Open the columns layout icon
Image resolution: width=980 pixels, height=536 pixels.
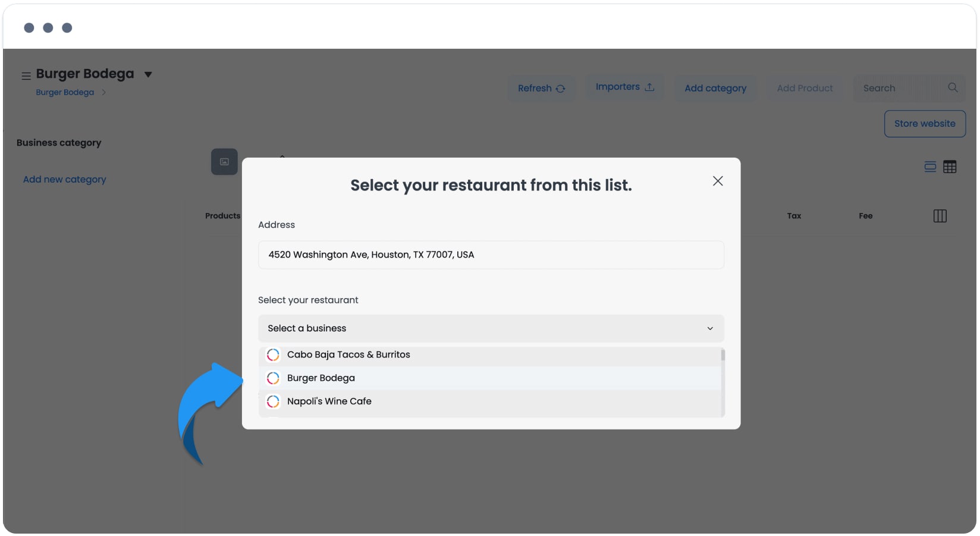point(940,216)
